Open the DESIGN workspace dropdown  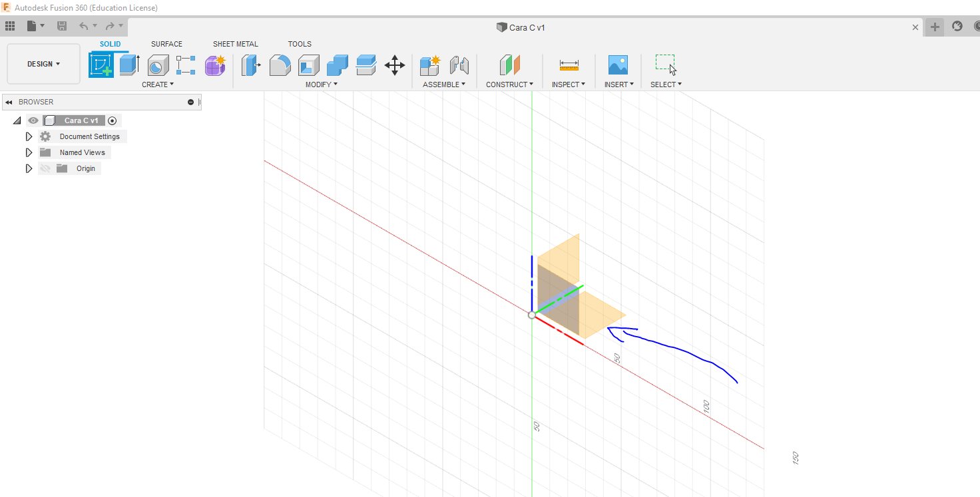point(43,64)
